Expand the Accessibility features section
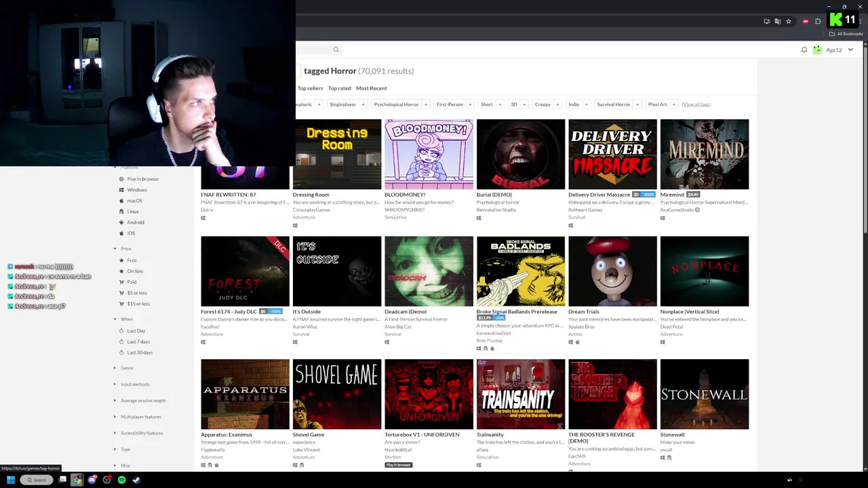Viewport: 868px width, 488px height. pos(138,433)
